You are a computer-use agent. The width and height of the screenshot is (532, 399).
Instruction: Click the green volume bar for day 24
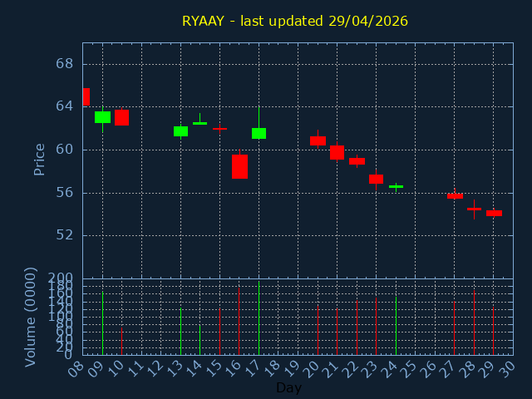click(x=396, y=326)
